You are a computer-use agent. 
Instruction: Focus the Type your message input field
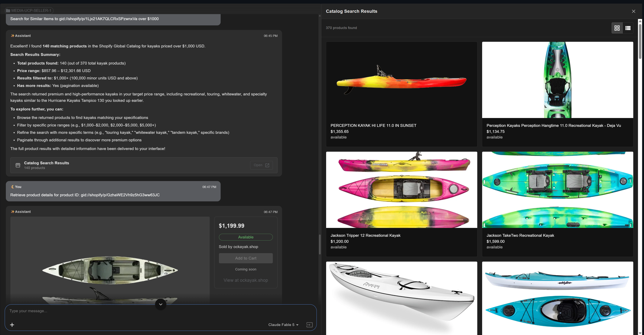point(161,311)
